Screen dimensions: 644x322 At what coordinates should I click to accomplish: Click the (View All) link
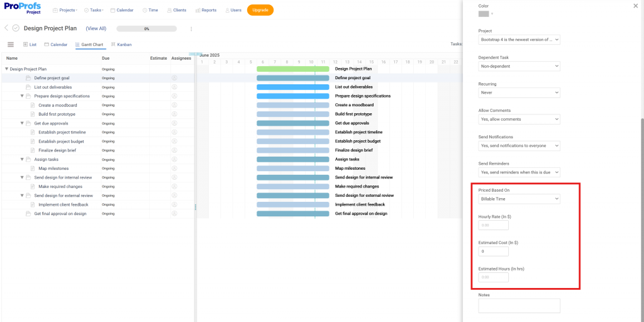(96, 28)
